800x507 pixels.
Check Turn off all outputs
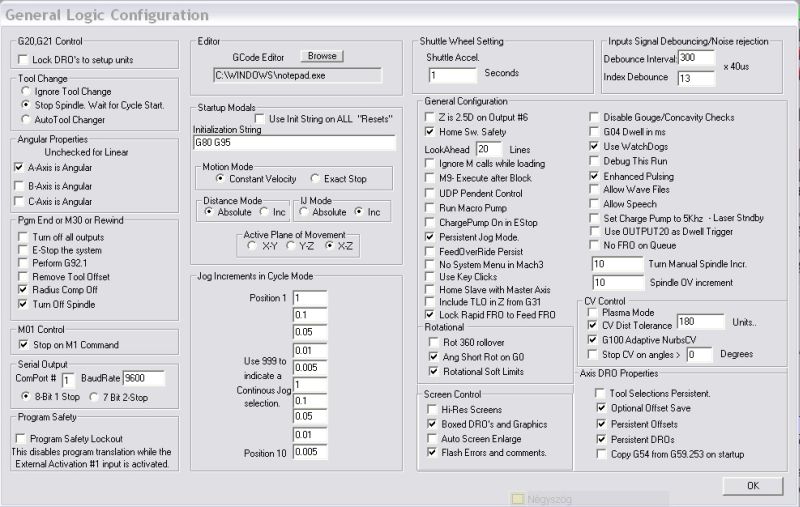point(23,237)
